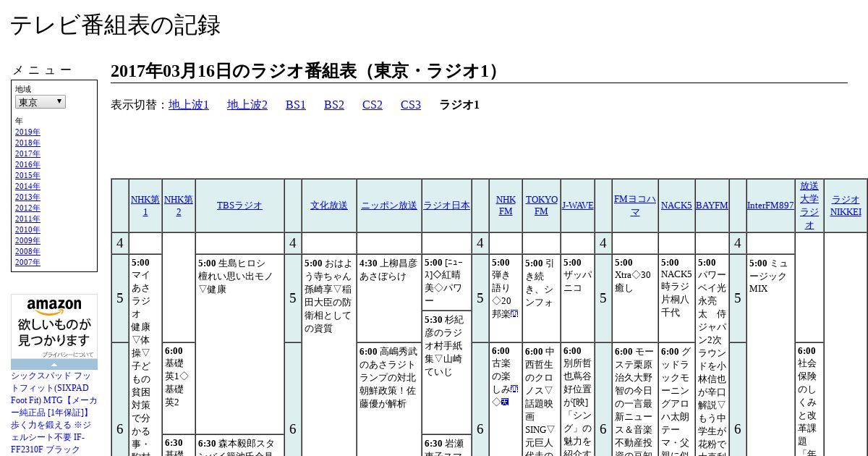Select J-WAVE 6:00 別所哲也 program
Image resolution: width=868 pixels, height=456 pixels.
[578, 399]
